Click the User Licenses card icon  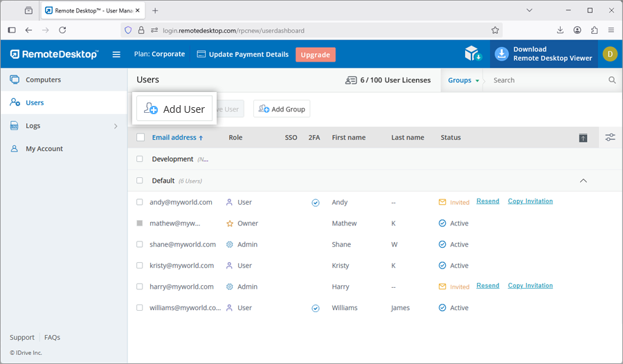pos(351,80)
